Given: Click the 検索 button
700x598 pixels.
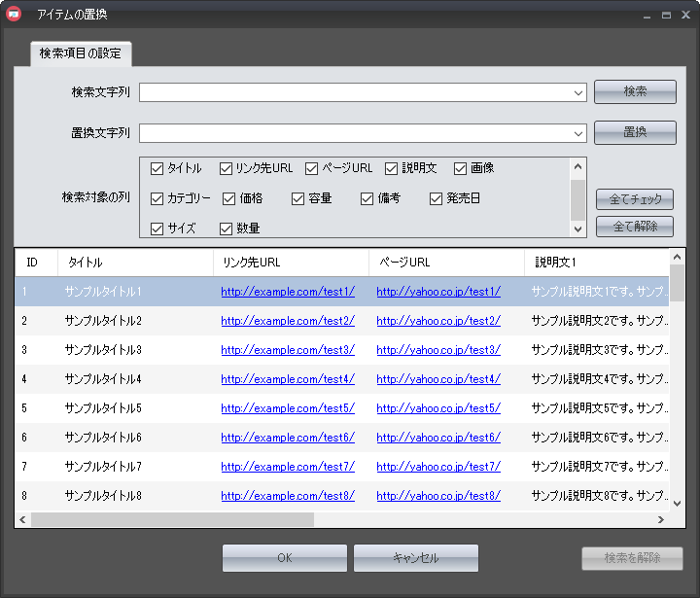Looking at the screenshot, I should 635,91.
